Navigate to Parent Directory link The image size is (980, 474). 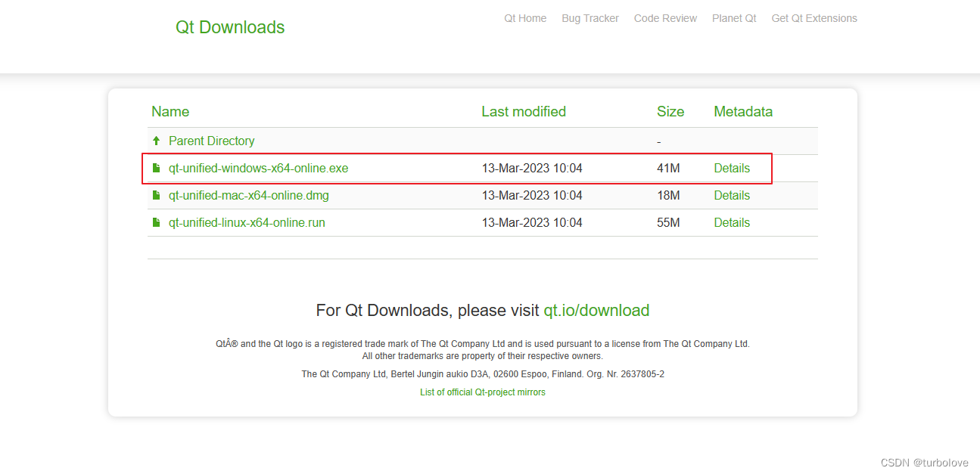pyautogui.click(x=211, y=141)
